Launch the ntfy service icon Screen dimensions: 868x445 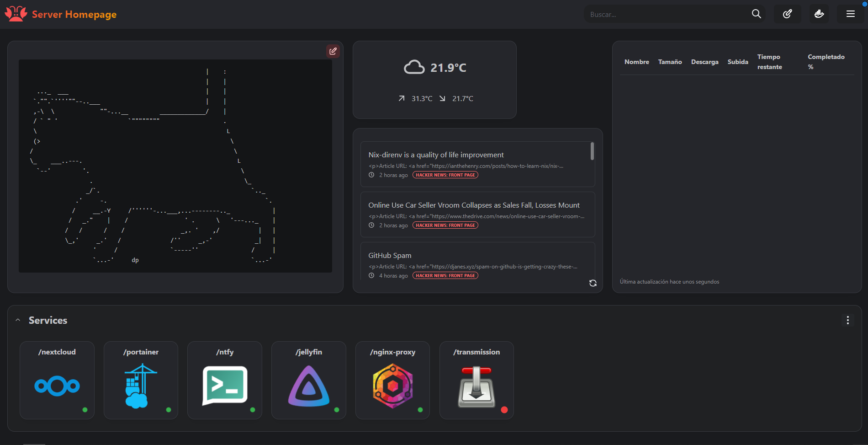pyautogui.click(x=225, y=386)
